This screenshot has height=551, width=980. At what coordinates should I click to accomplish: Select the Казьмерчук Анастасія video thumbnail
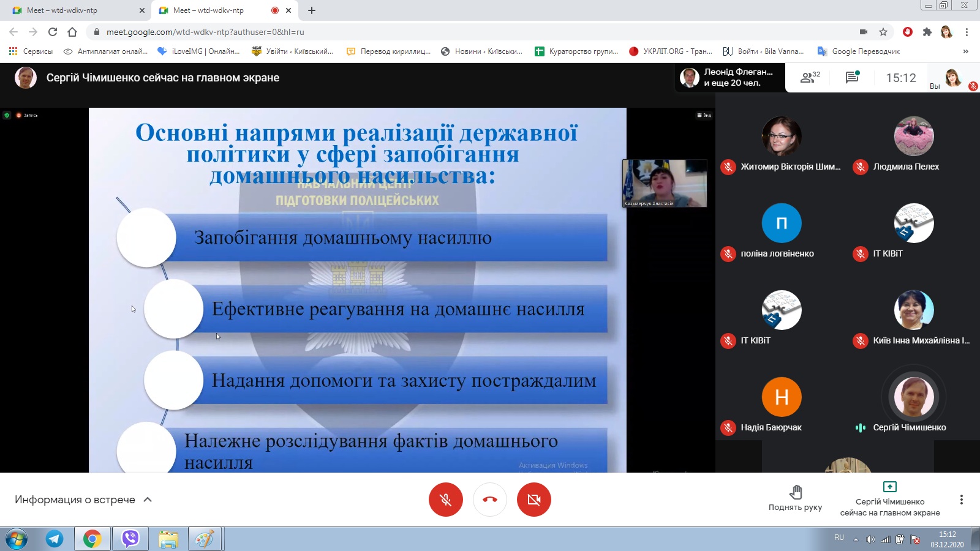coord(665,183)
